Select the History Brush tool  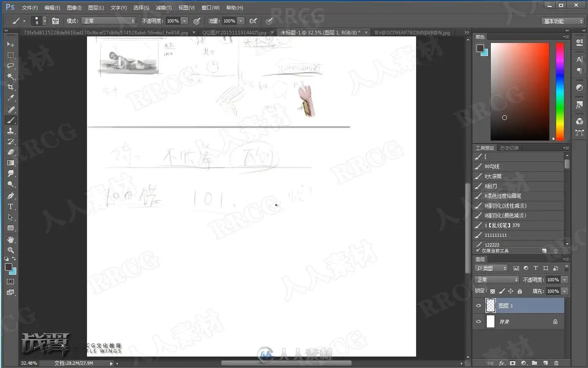[x=11, y=141]
